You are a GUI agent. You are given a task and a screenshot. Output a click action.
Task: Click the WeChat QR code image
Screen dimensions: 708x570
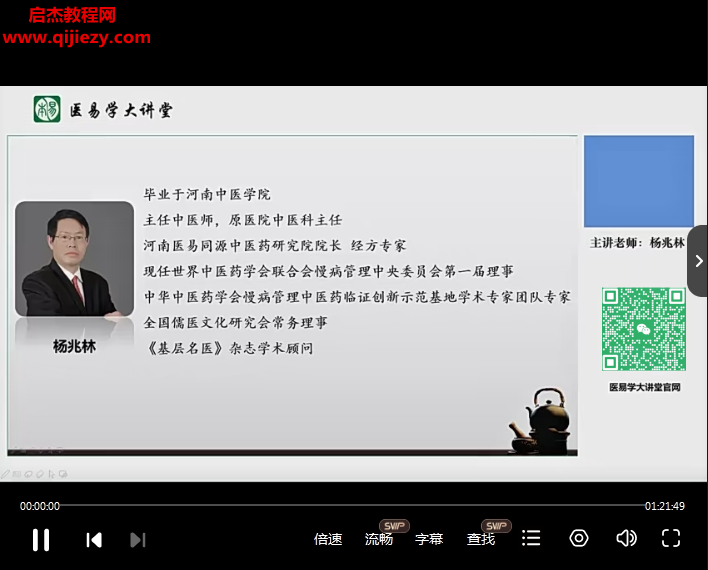(x=643, y=329)
